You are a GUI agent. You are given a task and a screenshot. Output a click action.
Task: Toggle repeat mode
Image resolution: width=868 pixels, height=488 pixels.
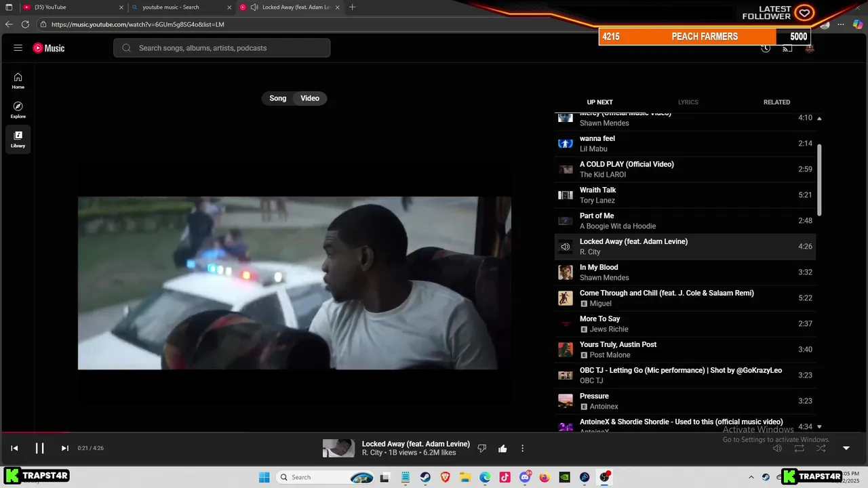click(800, 448)
